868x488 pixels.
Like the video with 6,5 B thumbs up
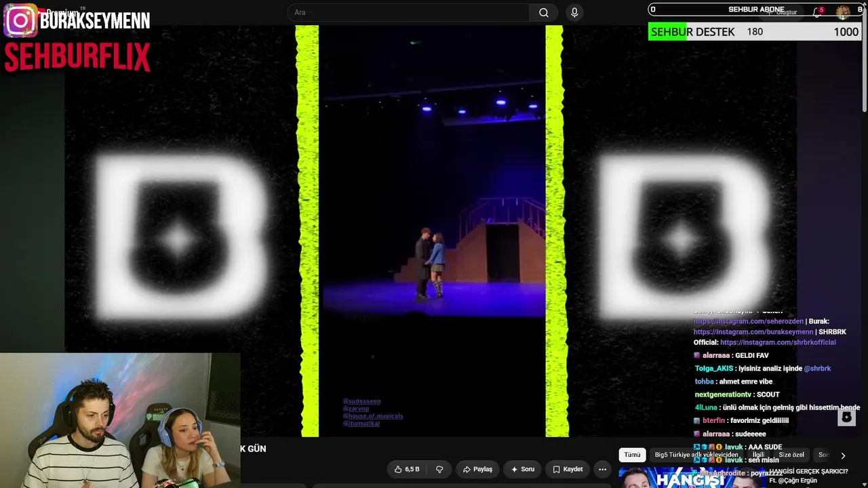pos(407,469)
